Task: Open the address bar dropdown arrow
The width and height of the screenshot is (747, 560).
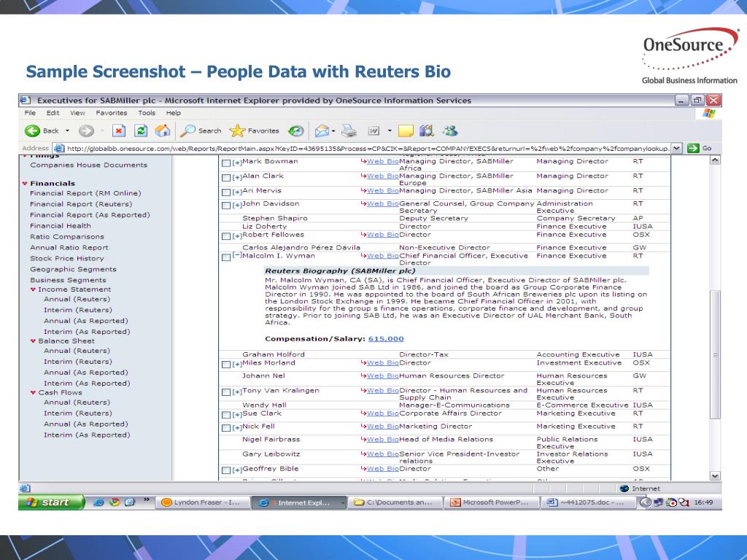Action: [x=676, y=148]
